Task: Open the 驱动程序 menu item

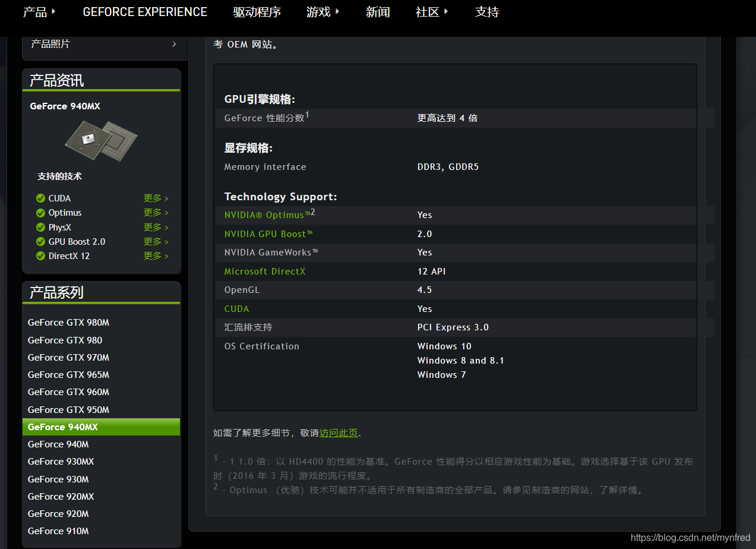Action: pos(257,12)
